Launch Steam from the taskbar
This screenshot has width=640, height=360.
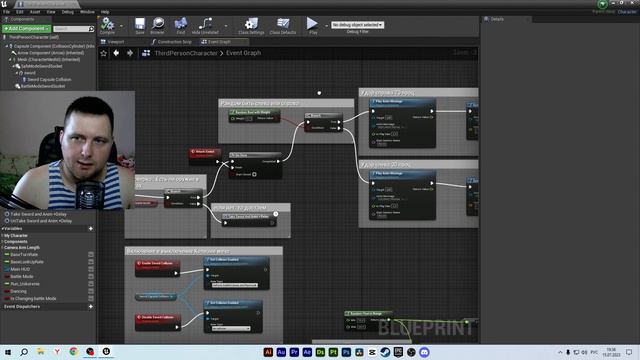[385, 352]
